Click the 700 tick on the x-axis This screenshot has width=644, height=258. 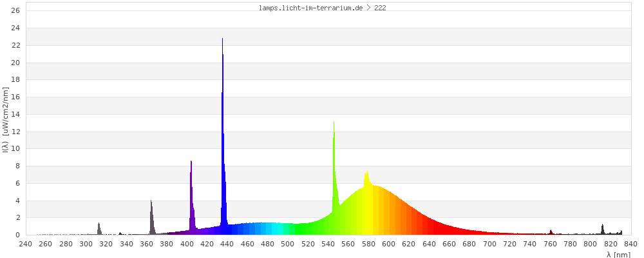[489, 244]
